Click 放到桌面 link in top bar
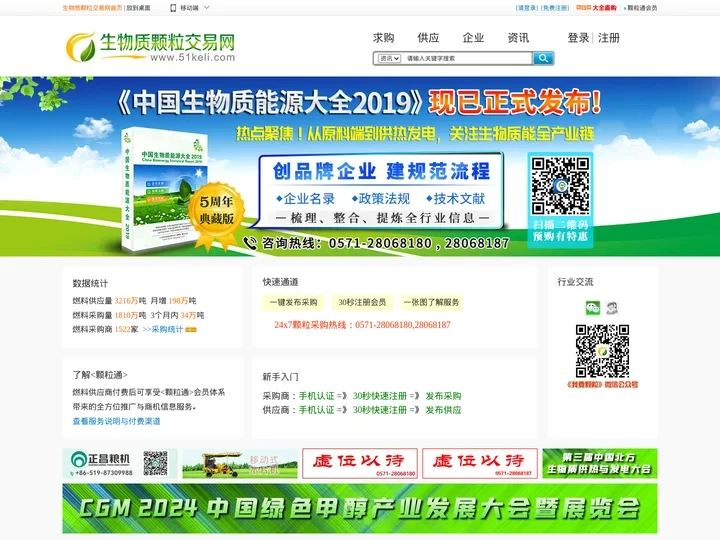Screen dimensions: 720x540 (138, 8)
